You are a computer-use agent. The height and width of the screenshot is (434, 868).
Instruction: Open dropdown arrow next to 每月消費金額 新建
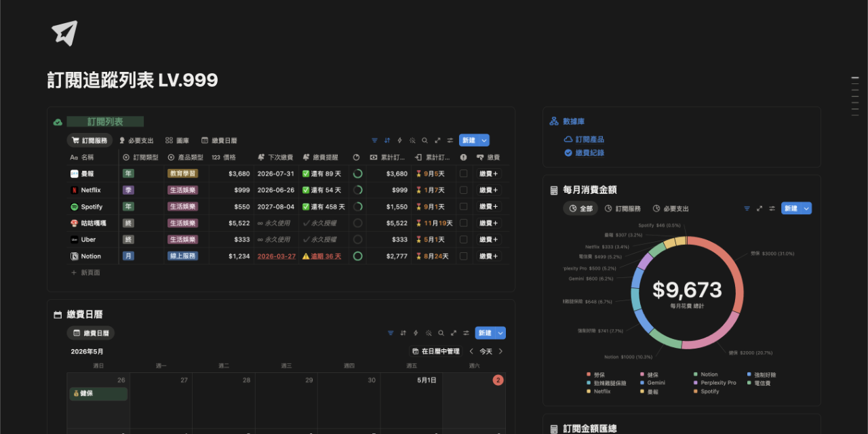coord(806,208)
